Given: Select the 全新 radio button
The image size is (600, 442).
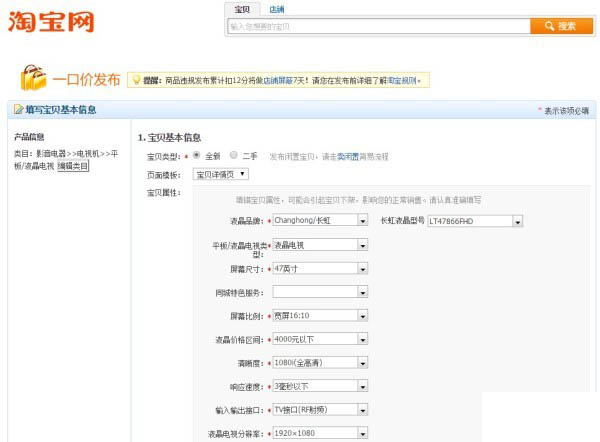Looking at the screenshot, I should 196,155.
